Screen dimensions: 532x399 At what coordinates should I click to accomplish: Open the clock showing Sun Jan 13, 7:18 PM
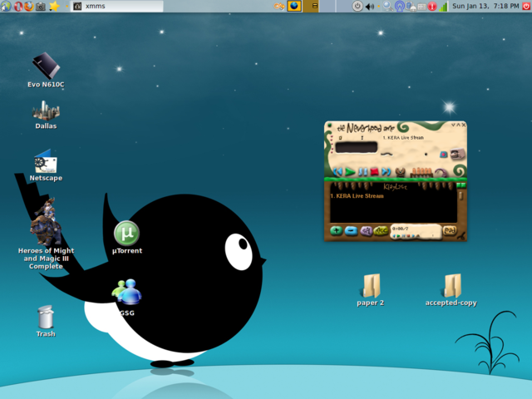coord(485,6)
